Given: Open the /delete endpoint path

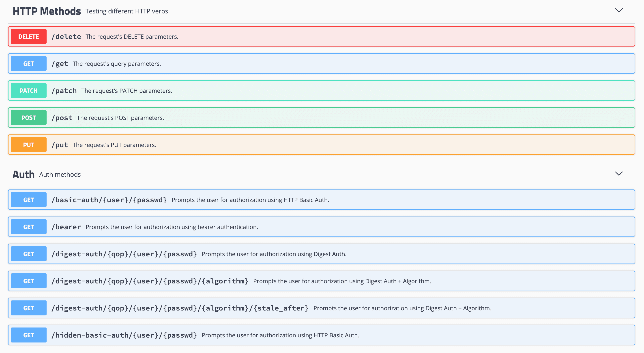Looking at the screenshot, I should point(66,36).
